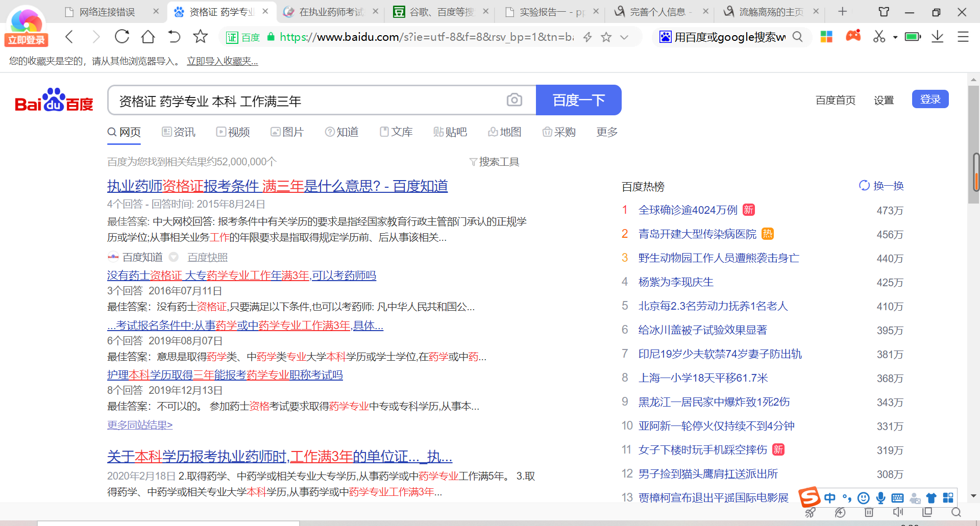Select the 地图 search category
Screen dimensions: 980x526
click(505, 132)
